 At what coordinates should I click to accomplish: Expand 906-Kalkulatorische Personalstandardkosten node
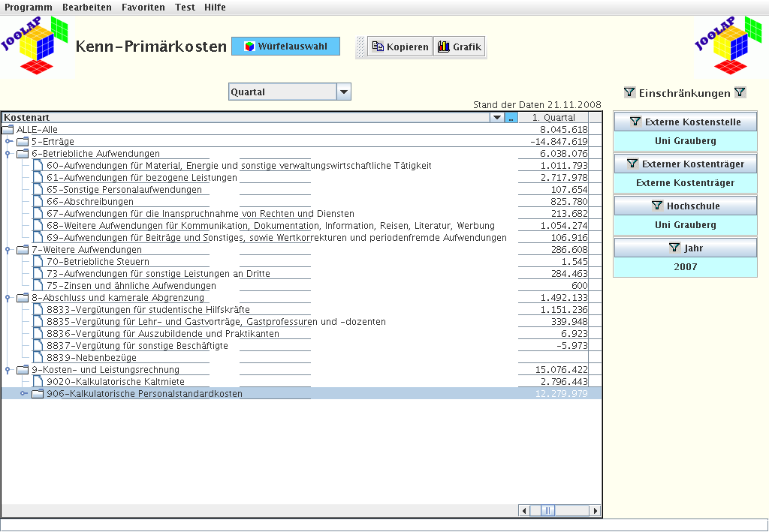point(24,394)
